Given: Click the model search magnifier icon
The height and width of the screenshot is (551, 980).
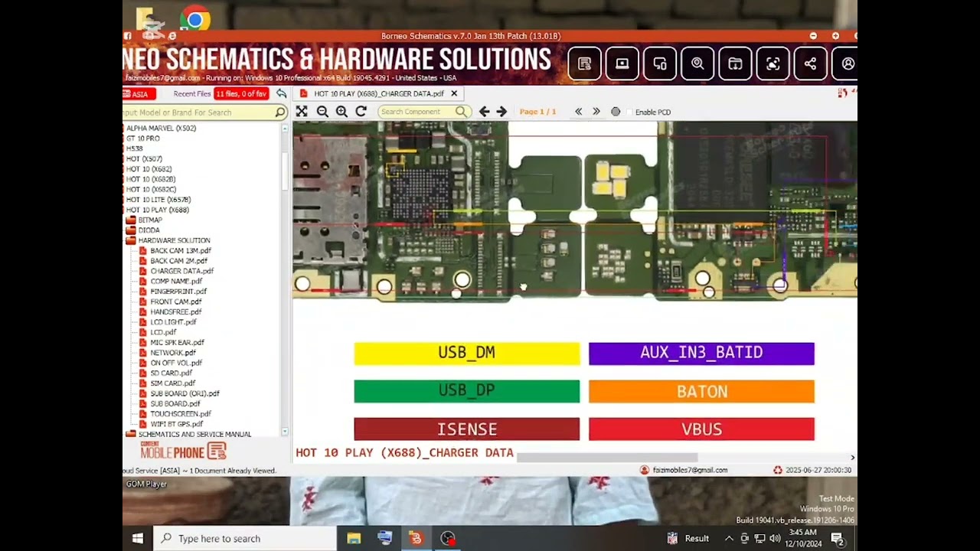Looking at the screenshot, I should 280,112.
